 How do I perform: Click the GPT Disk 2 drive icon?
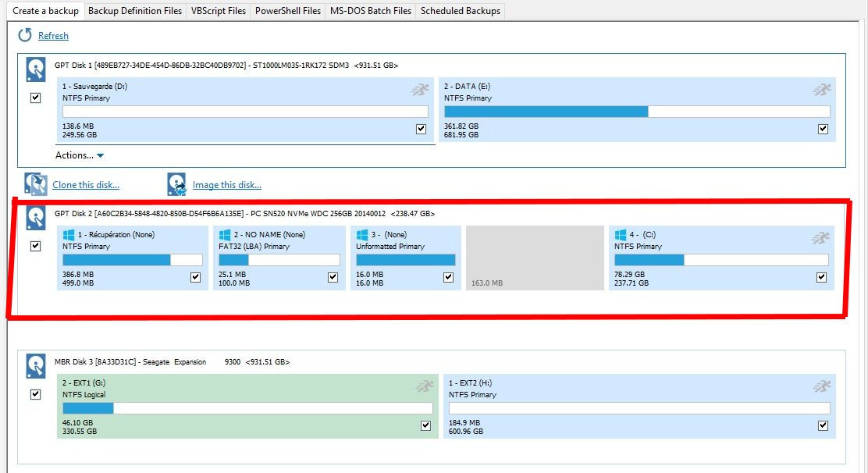pos(36,218)
